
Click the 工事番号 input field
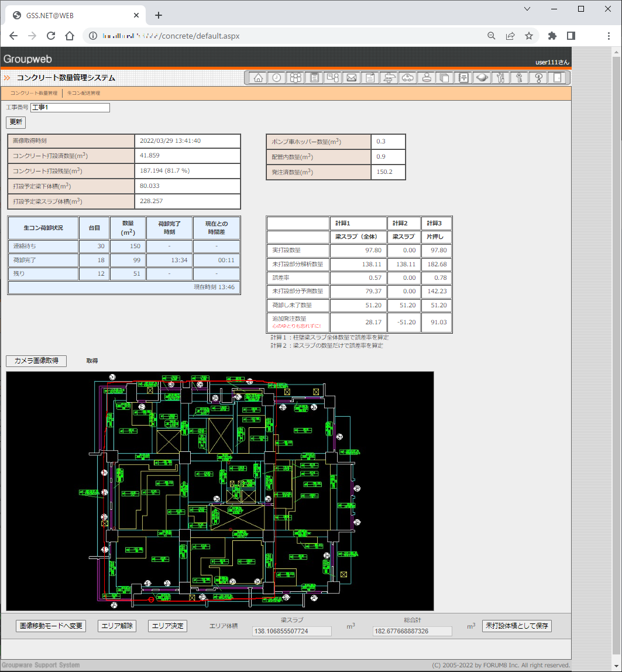(70, 108)
